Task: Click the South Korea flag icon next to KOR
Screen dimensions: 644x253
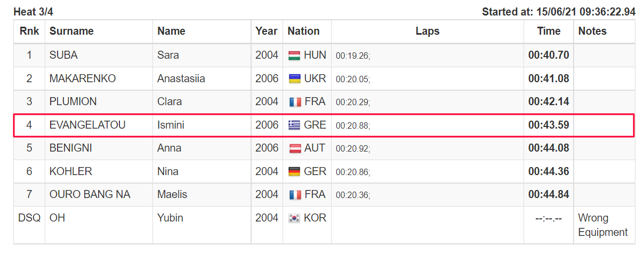Action: (294, 218)
